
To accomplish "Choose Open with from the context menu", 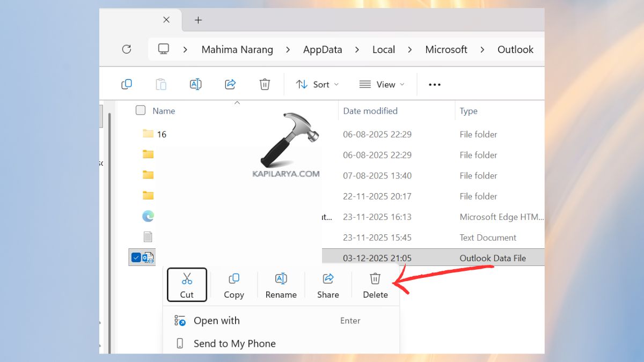I will [217, 320].
